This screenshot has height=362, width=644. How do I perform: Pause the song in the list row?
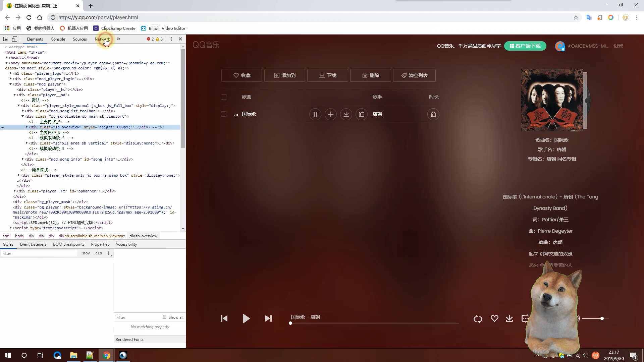pyautogui.click(x=315, y=114)
